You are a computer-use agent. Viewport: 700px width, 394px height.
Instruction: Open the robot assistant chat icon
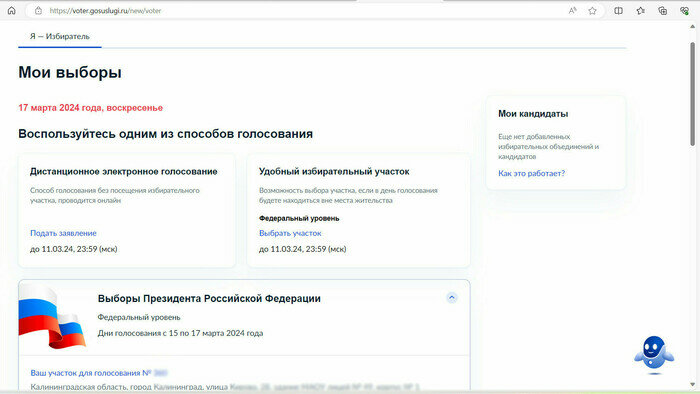click(x=654, y=355)
